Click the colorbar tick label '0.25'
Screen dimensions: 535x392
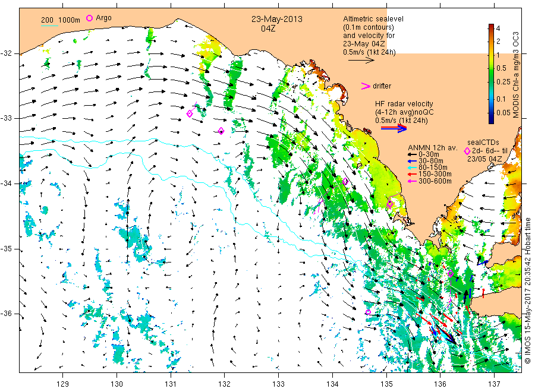click(x=503, y=82)
